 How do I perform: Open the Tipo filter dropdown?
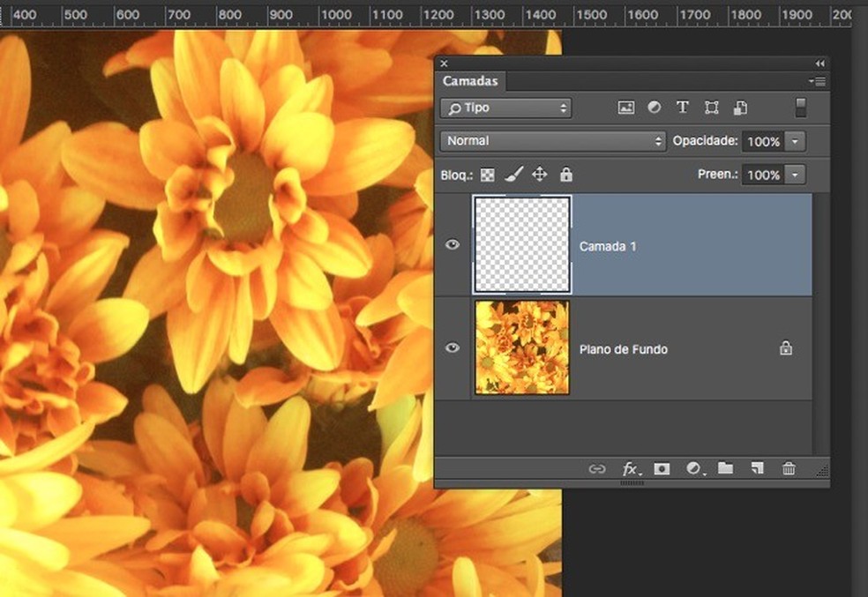[x=505, y=108]
